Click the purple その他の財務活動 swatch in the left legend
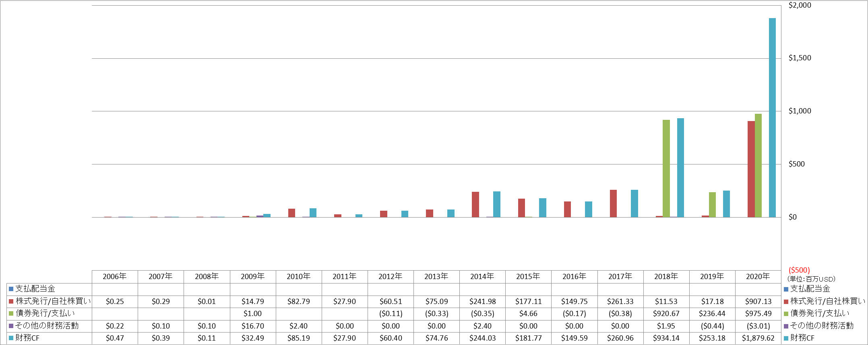Image resolution: width=868 pixels, height=345 pixels. point(11,326)
